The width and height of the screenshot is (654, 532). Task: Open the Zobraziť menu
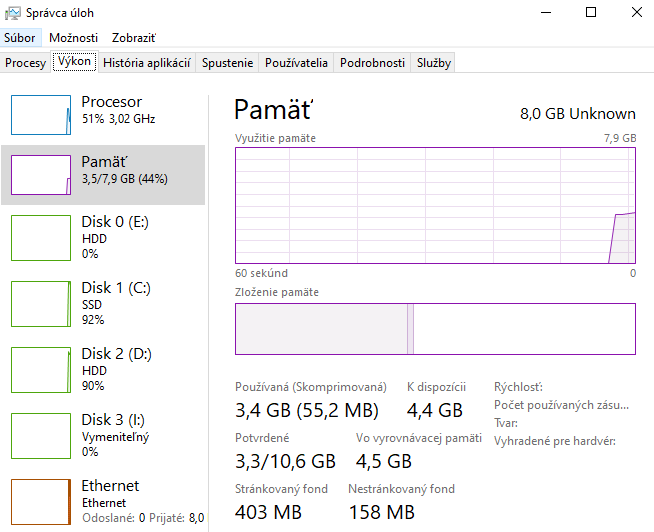coord(133,38)
